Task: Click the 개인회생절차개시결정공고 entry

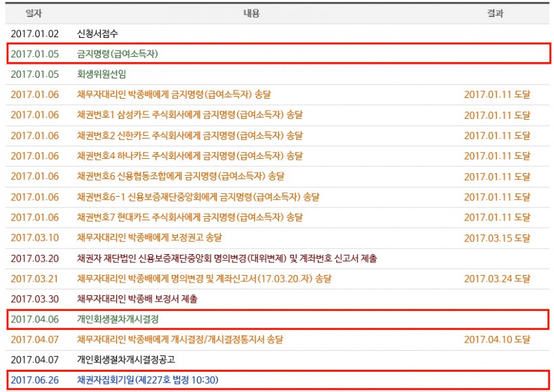Action: coord(126,360)
